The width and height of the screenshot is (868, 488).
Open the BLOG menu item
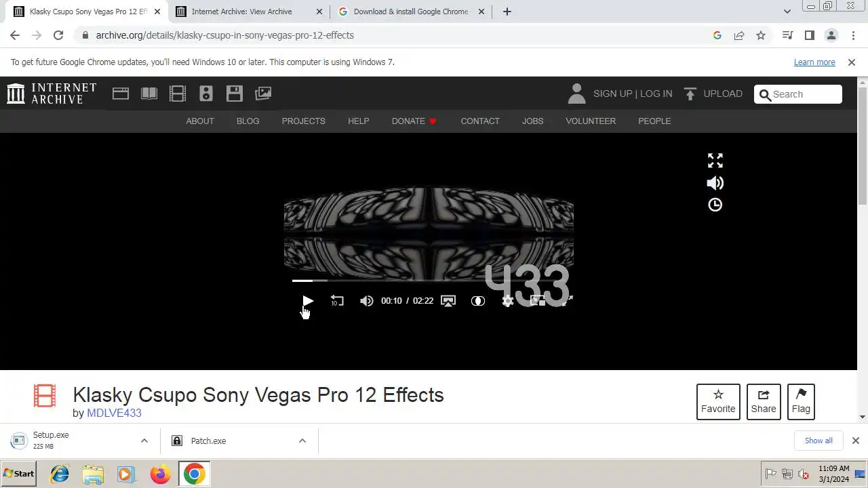tap(248, 121)
